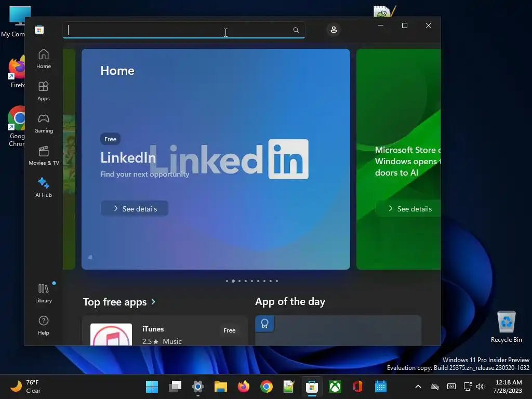The height and width of the screenshot is (399, 532).
Task: Go to Gaming section in sidebar
Action: 44,123
